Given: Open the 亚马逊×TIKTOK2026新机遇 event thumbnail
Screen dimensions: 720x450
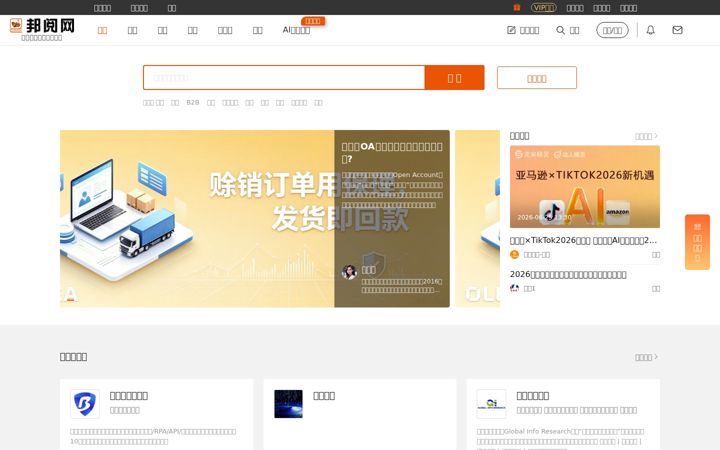Looking at the screenshot, I should pyautogui.click(x=585, y=186).
